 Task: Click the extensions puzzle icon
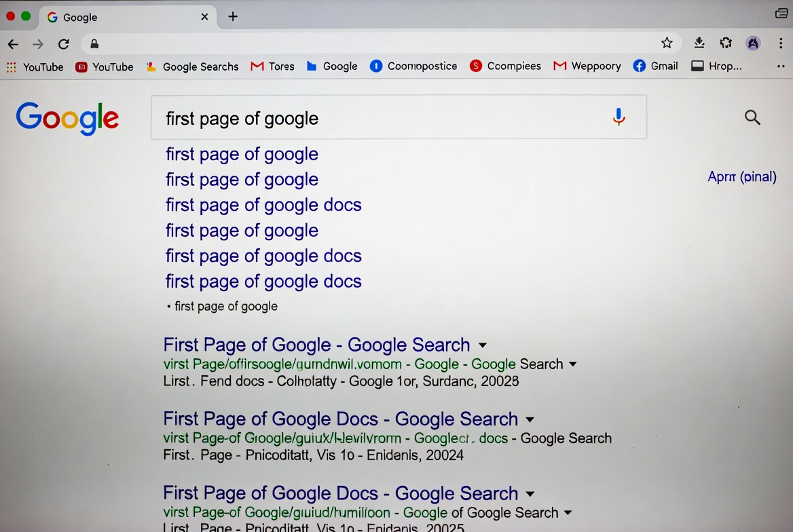(x=726, y=43)
